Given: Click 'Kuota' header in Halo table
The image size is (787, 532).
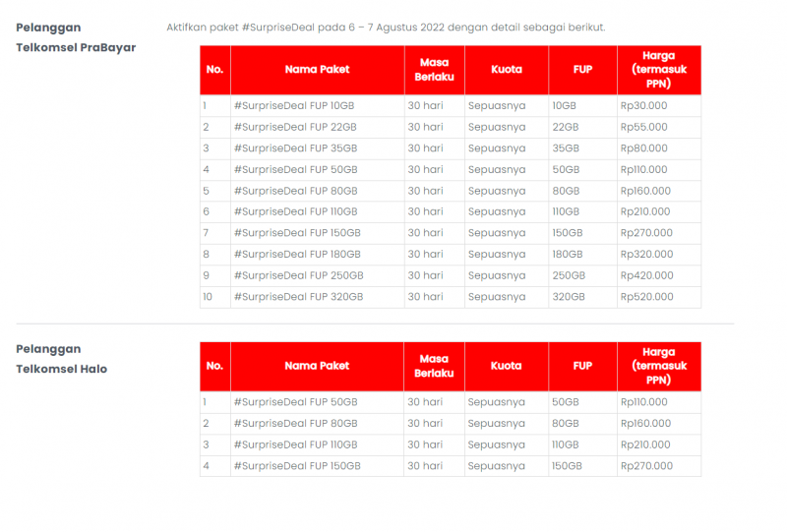Looking at the screenshot, I should [507, 366].
